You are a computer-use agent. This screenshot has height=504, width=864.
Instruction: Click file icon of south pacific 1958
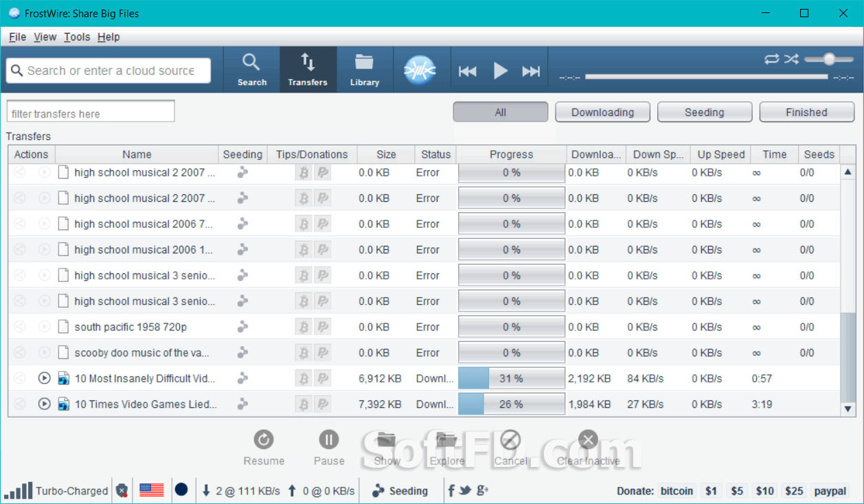click(63, 327)
